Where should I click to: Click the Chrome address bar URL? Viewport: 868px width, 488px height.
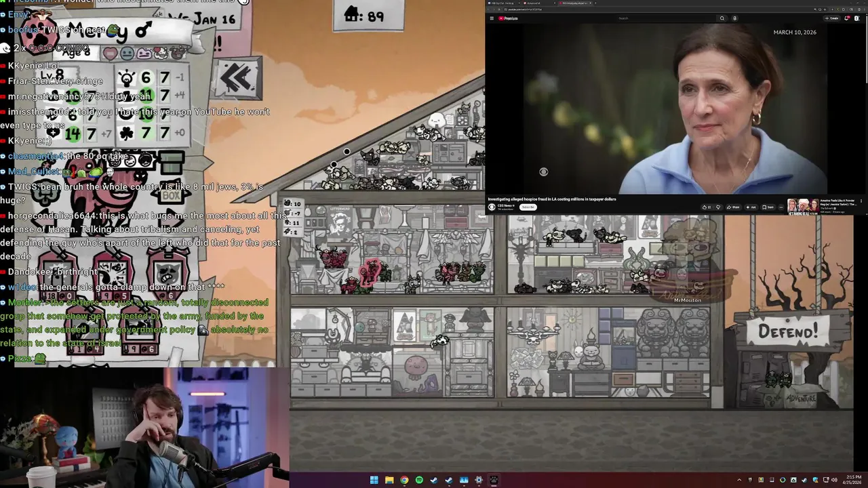coord(524,9)
